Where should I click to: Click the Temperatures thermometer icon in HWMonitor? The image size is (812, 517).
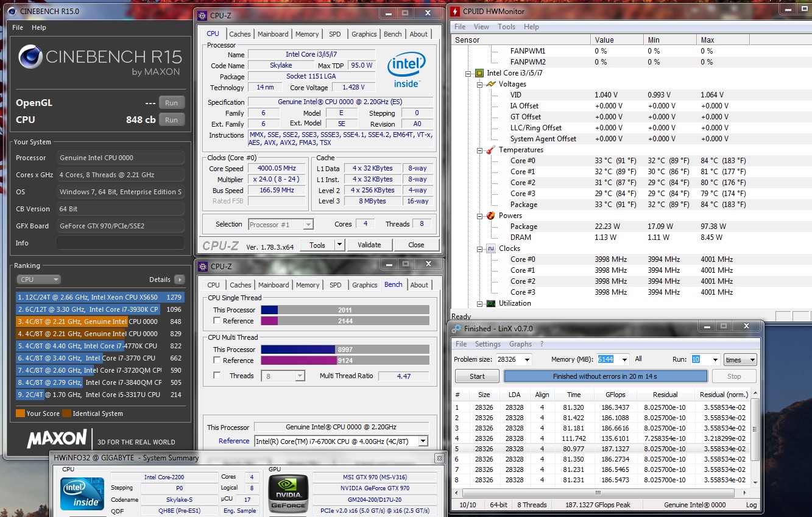click(x=491, y=150)
